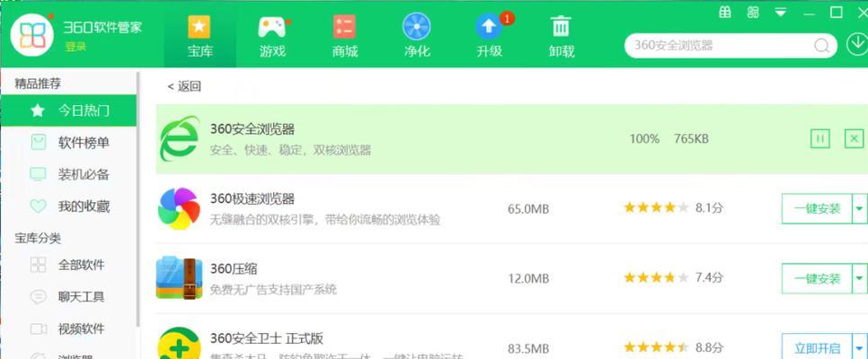
Task: Click the 360软件管家 title text
Action: (x=102, y=27)
